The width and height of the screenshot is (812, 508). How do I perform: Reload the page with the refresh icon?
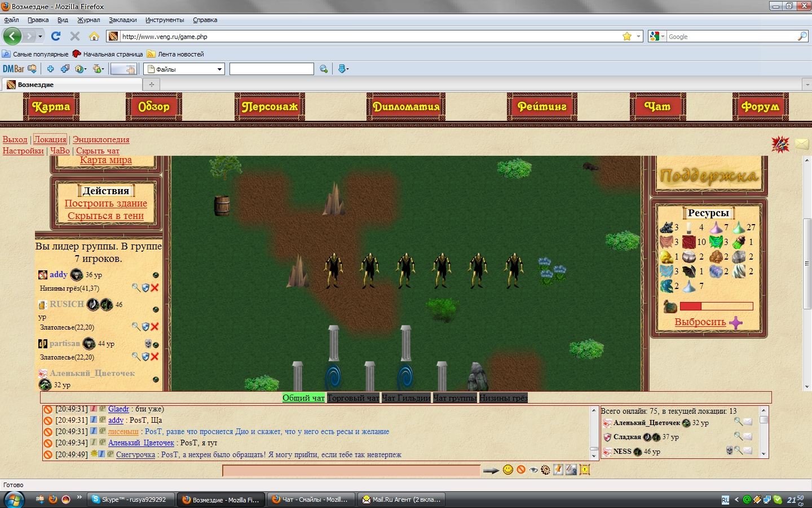56,36
